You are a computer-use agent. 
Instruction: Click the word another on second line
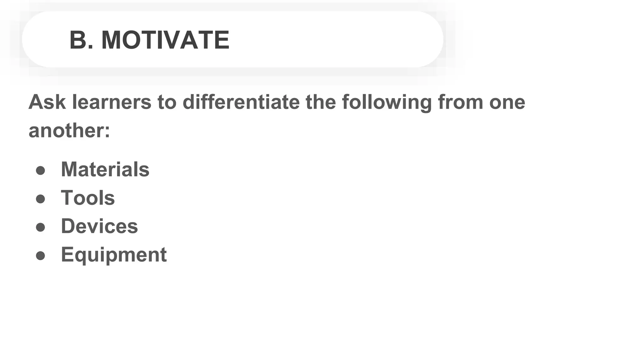tap(66, 130)
